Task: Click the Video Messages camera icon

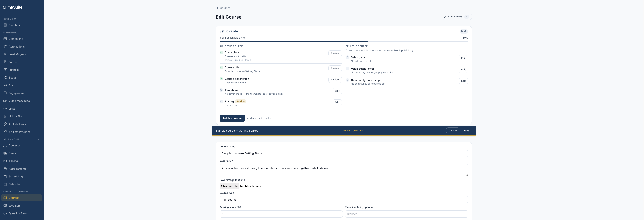Action: [x=5, y=101]
